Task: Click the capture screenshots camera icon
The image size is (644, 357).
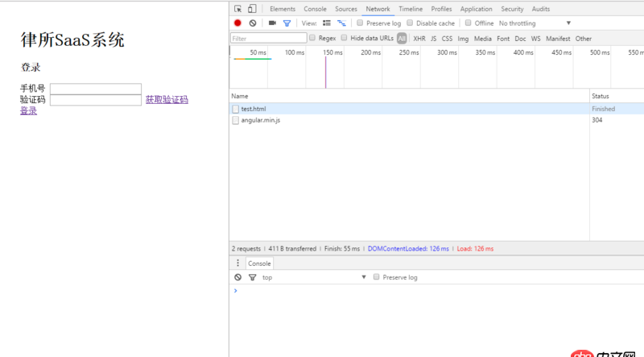Action: tap(272, 23)
